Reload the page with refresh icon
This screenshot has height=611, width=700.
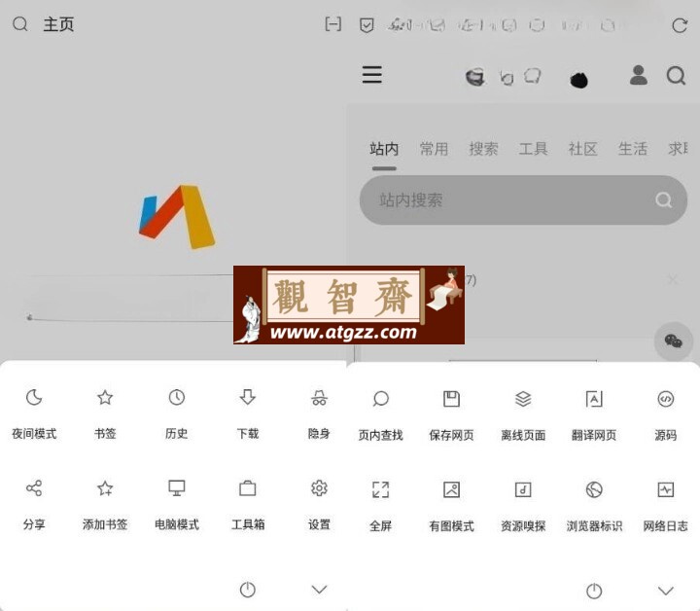[680, 25]
